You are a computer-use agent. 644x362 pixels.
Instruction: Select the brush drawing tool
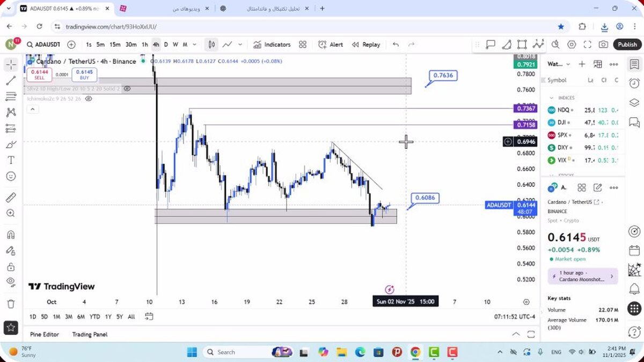[11, 144]
